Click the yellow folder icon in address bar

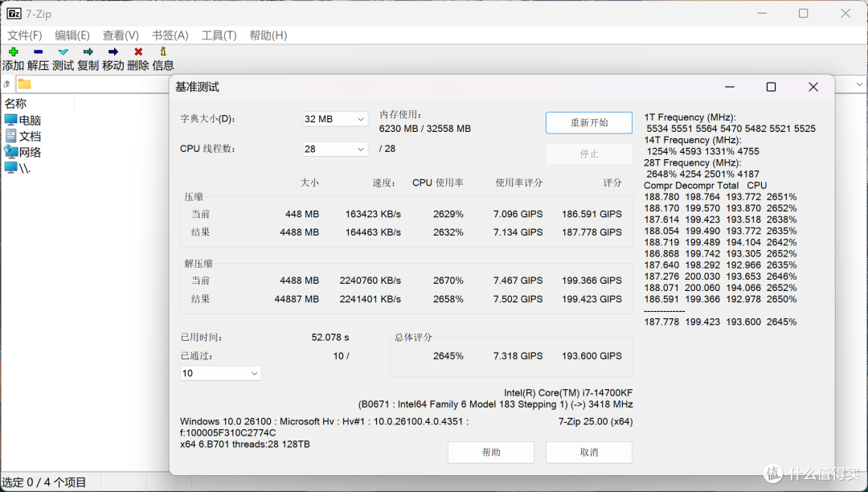point(24,84)
